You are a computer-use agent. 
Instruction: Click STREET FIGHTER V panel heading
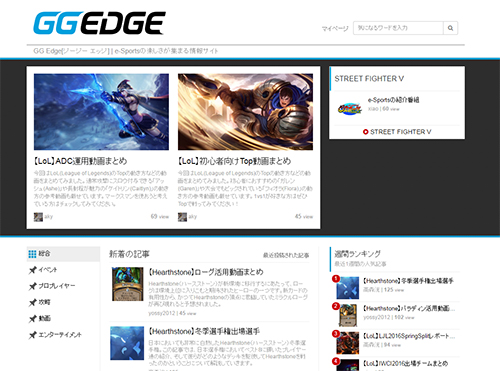click(369, 79)
